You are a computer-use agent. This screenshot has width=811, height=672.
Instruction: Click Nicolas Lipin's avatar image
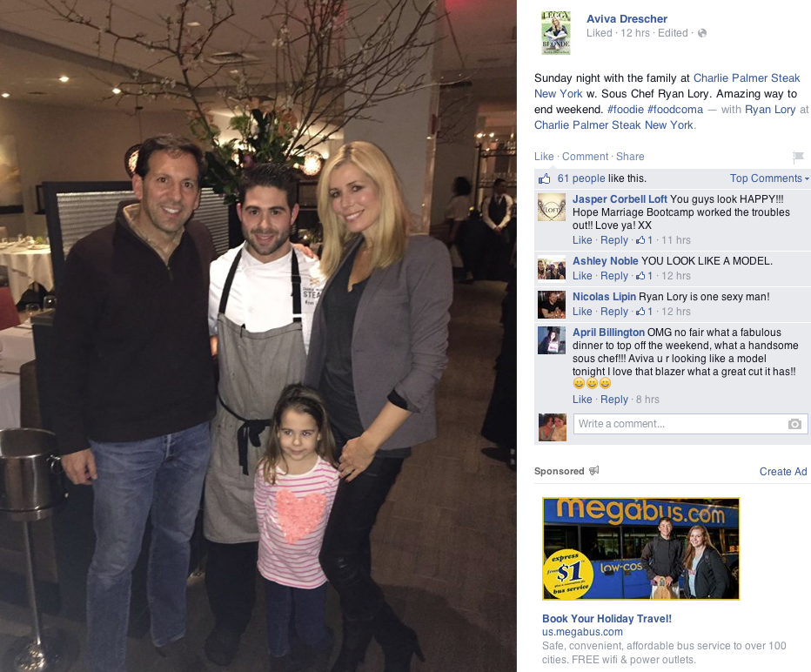click(x=552, y=304)
